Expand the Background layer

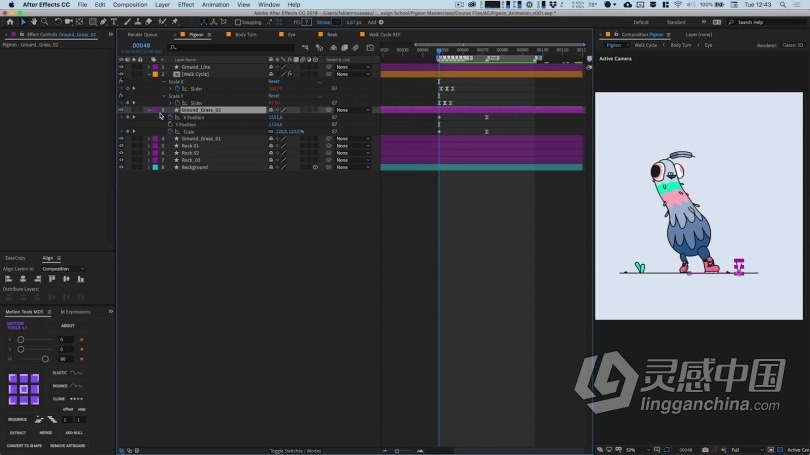click(x=149, y=167)
